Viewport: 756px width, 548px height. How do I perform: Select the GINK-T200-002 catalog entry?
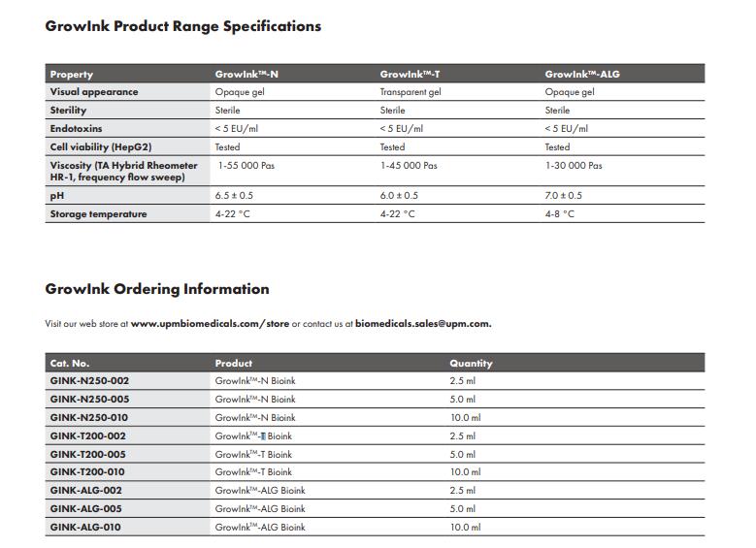coord(88,436)
